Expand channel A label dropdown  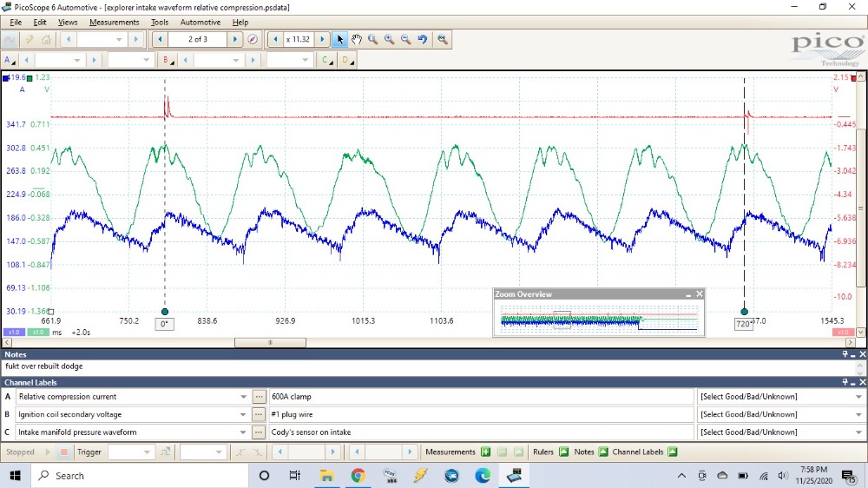tap(244, 397)
